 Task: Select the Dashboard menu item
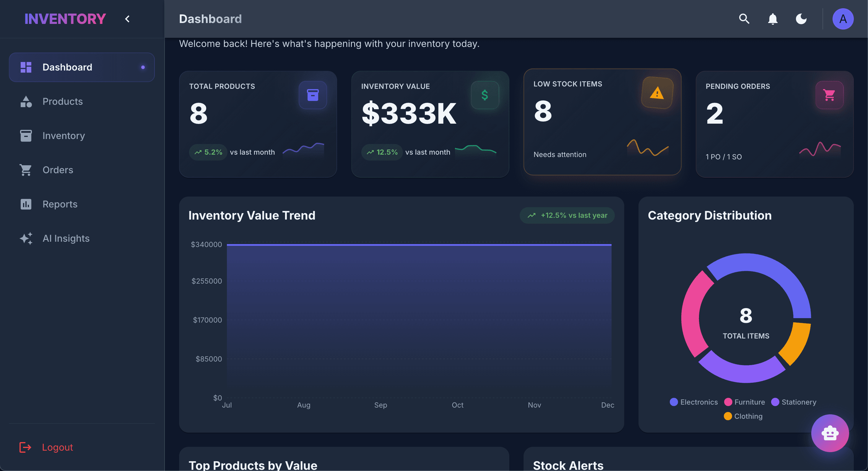pyautogui.click(x=67, y=67)
